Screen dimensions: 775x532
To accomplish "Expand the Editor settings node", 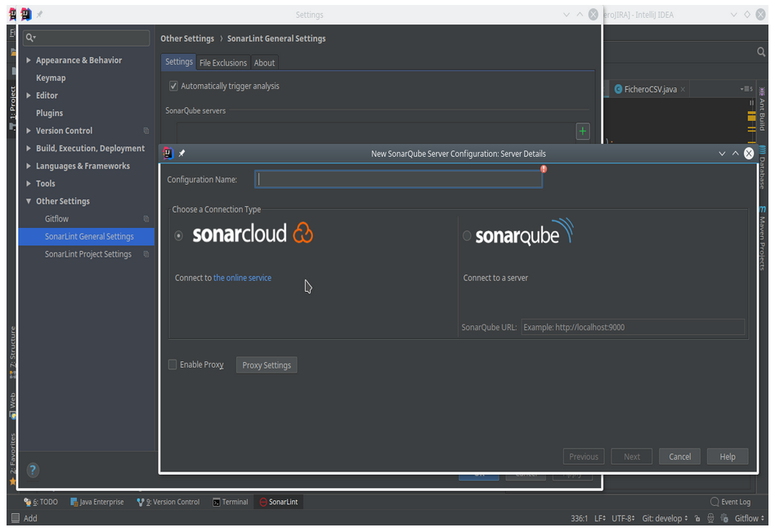I will click(x=28, y=96).
